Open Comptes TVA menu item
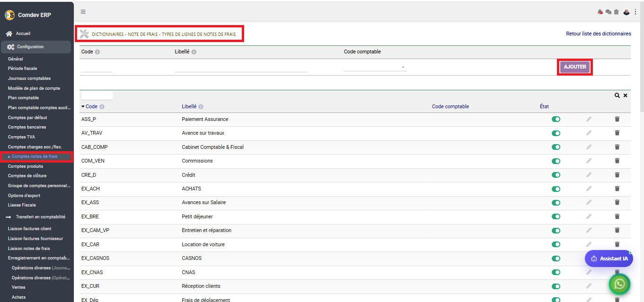 coord(21,137)
